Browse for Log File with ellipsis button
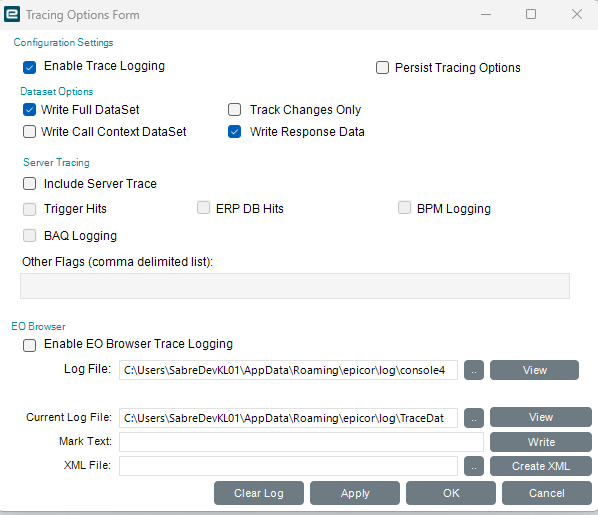 click(x=474, y=370)
